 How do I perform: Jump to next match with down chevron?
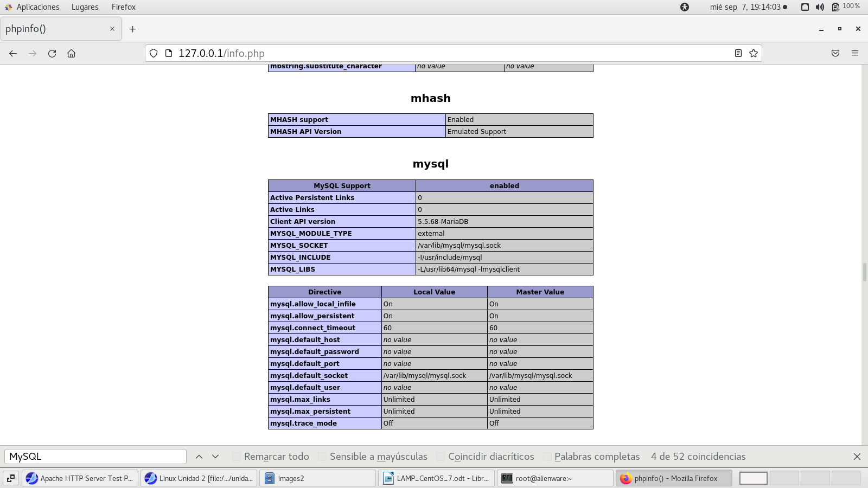(x=215, y=457)
